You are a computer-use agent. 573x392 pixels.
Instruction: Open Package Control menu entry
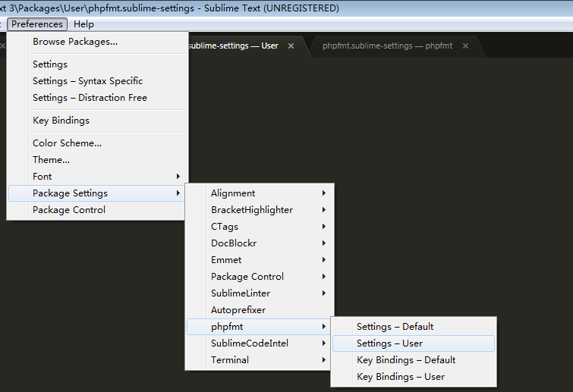[x=69, y=210]
